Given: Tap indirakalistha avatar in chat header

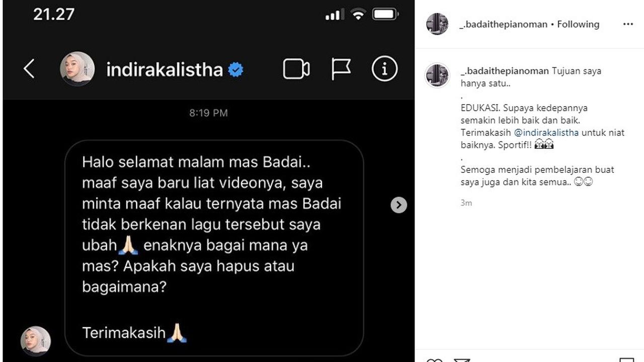Looking at the screenshot, I should 77,69.
